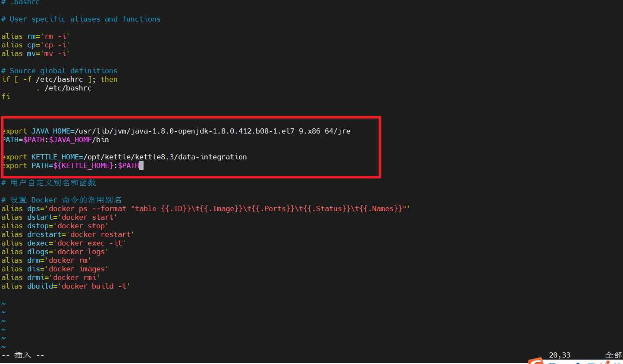Screen dimensions: 623x364
Task: Click the orange CSDN logo watermark
Action: point(536,361)
